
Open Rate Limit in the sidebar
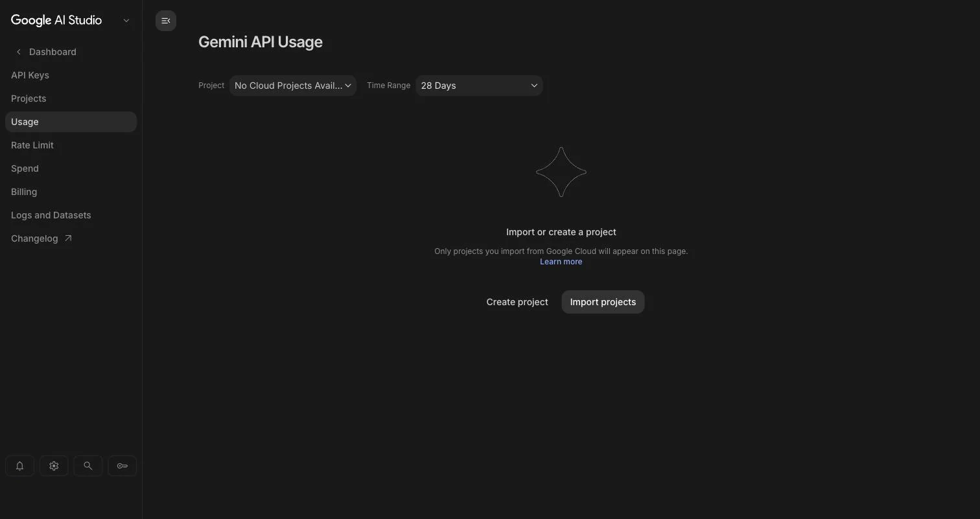click(x=71, y=145)
